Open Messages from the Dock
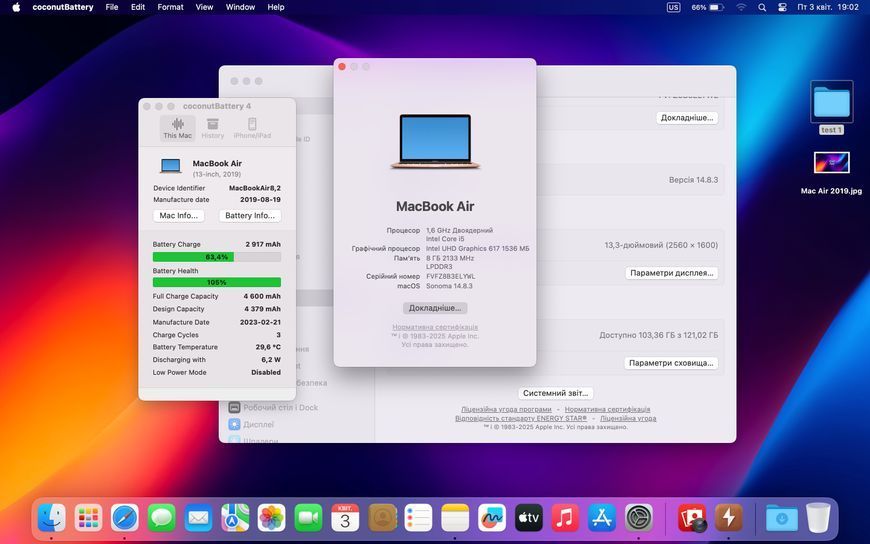Screen dimensions: 870x544 pos(161,518)
